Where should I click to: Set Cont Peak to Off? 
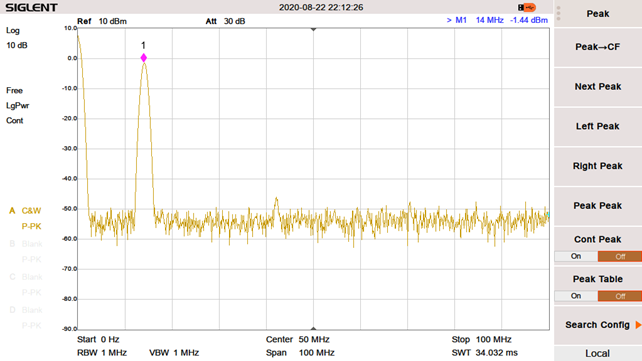pos(620,256)
